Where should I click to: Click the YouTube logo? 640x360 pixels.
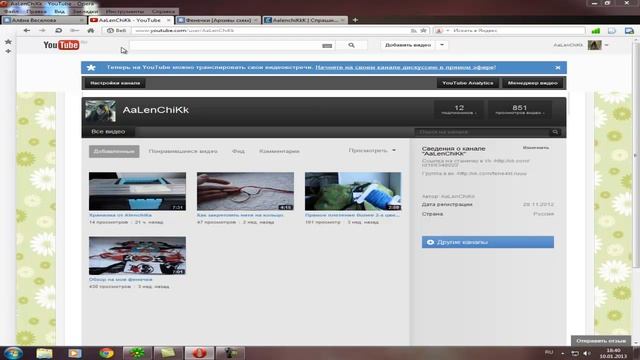tap(62, 45)
